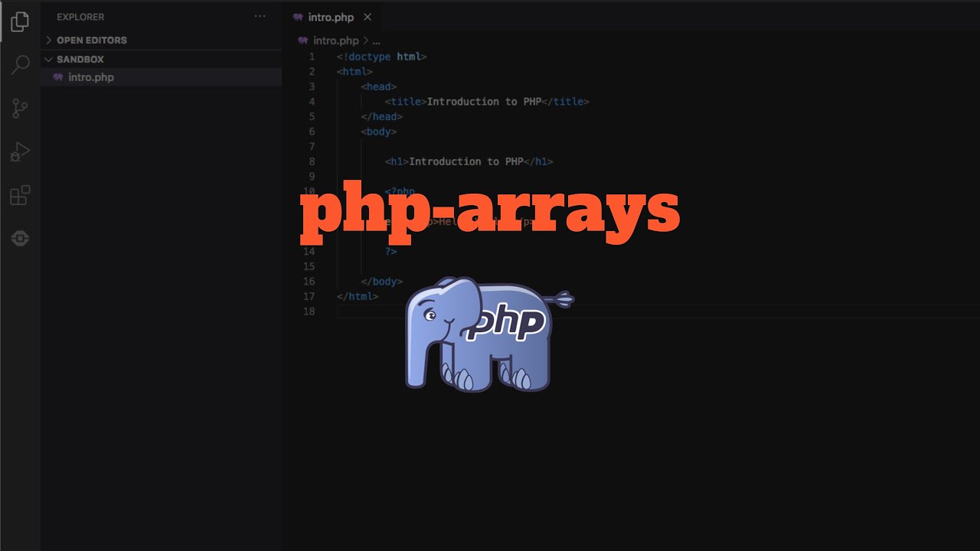The height and width of the screenshot is (551, 980).
Task: Click line number 7 in the gutter
Action: click(312, 146)
